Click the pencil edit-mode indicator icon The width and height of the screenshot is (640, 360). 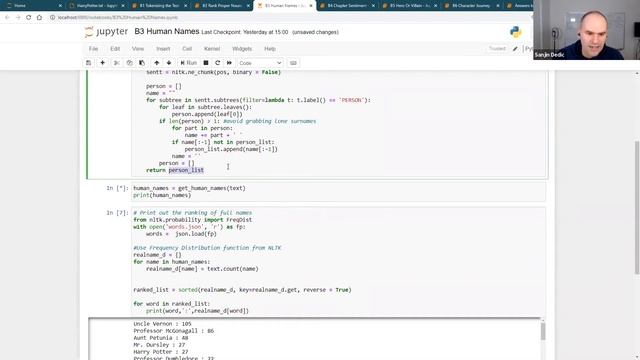coord(515,49)
